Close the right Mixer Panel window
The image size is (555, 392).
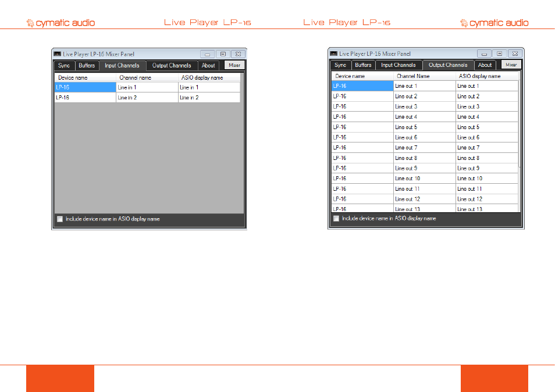point(515,54)
